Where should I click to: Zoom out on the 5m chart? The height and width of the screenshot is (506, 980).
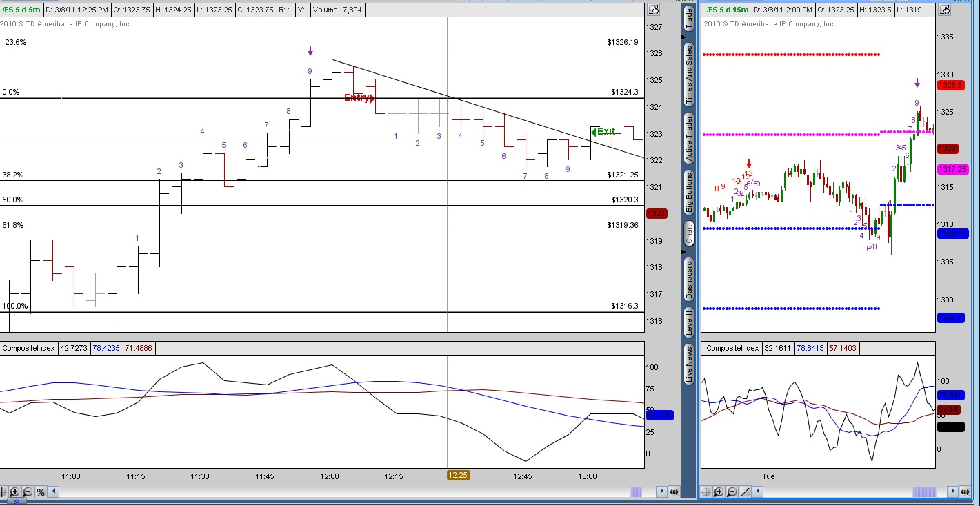28,492
